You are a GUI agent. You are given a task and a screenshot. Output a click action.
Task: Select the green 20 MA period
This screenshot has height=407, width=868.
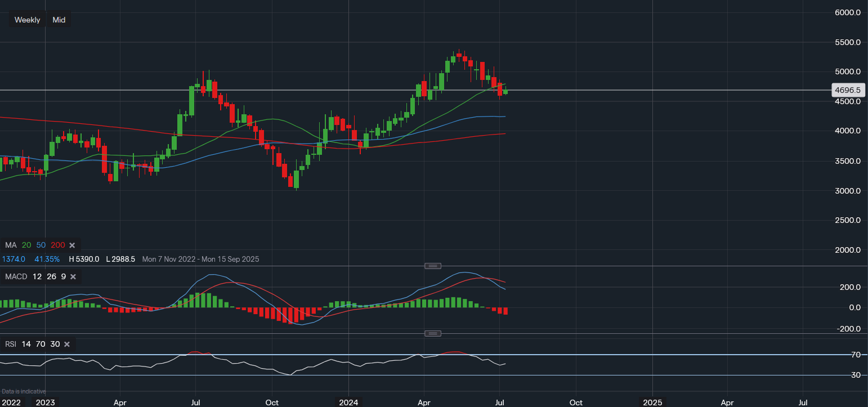(26, 245)
